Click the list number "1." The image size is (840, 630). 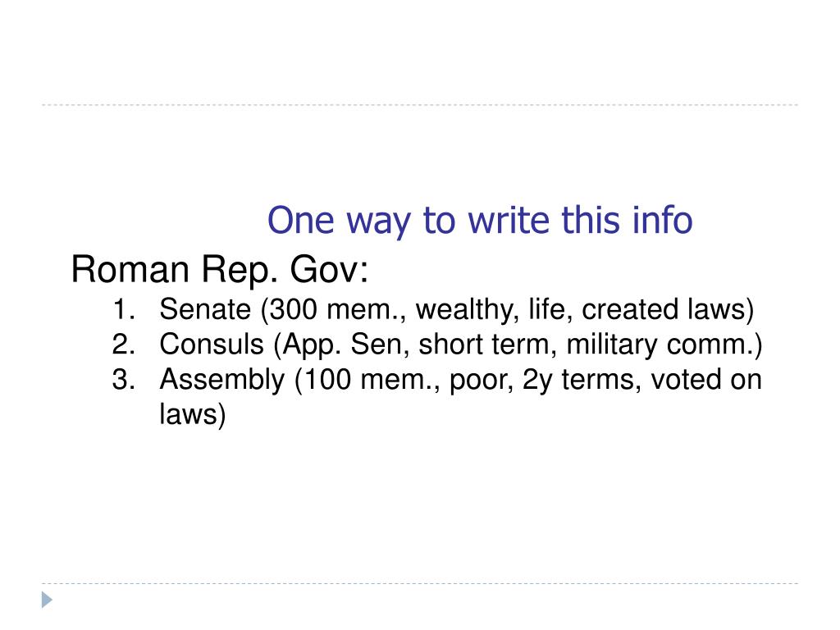tap(123, 309)
